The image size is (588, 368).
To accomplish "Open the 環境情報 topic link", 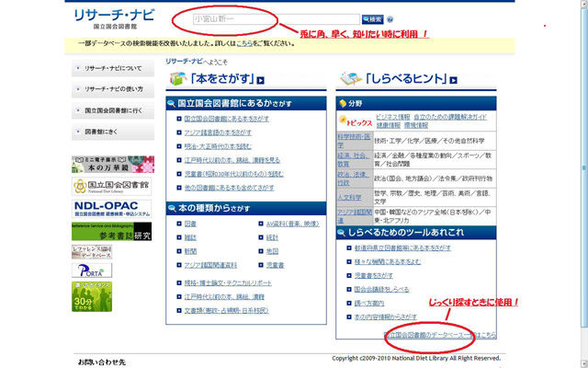I will [x=416, y=125].
